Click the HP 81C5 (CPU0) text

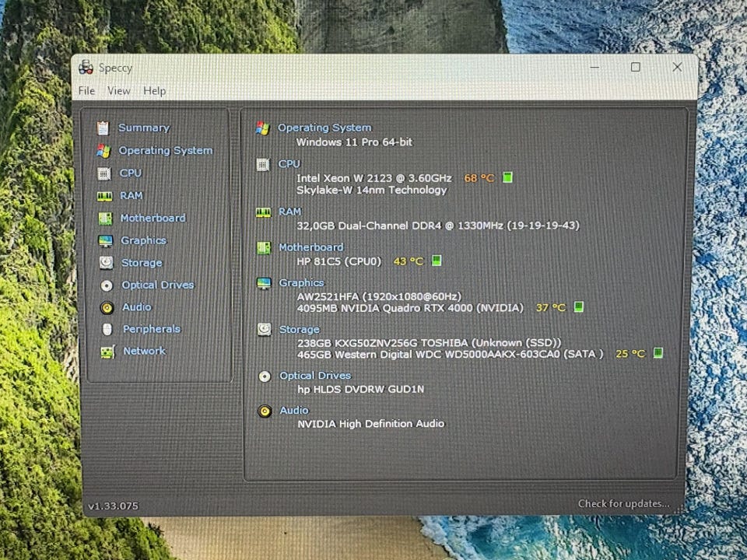(339, 261)
